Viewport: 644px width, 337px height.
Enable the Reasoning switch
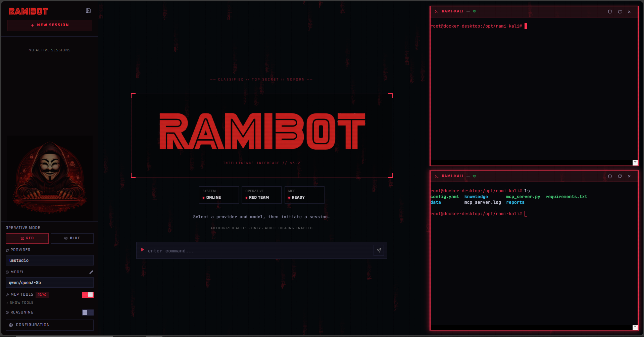pyautogui.click(x=88, y=312)
